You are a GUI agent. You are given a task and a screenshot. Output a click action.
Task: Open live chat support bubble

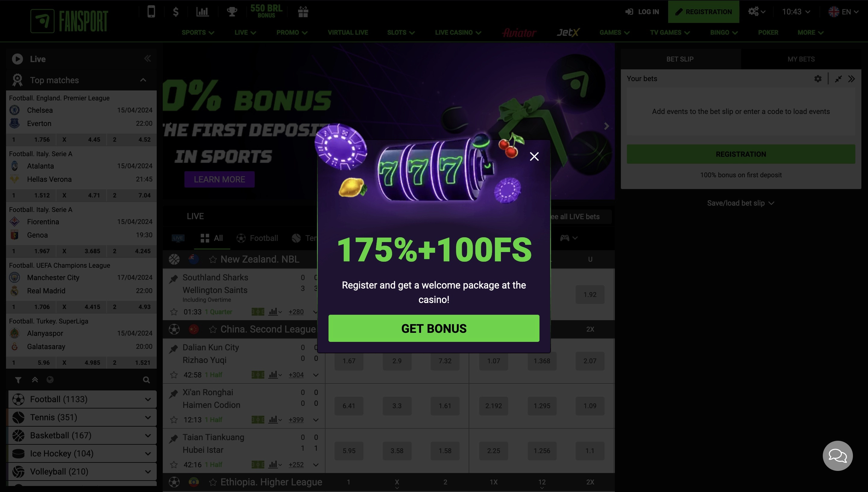point(838,456)
